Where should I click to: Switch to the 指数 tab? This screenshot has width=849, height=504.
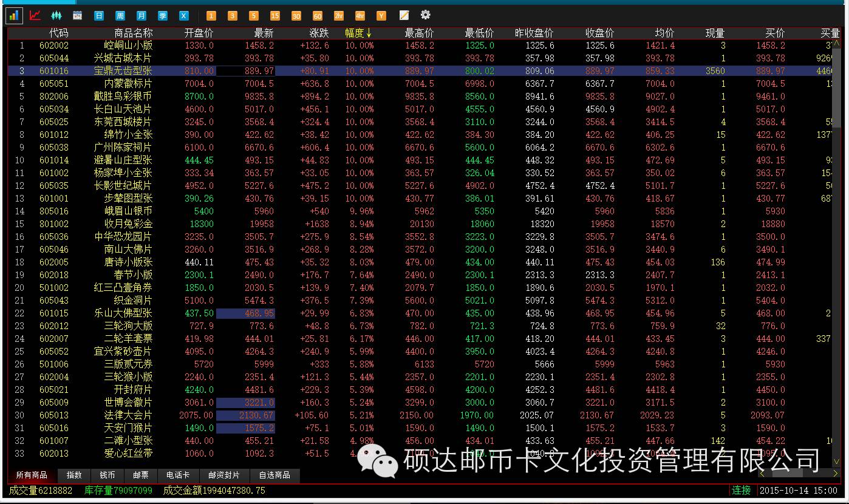click(x=74, y=475)
